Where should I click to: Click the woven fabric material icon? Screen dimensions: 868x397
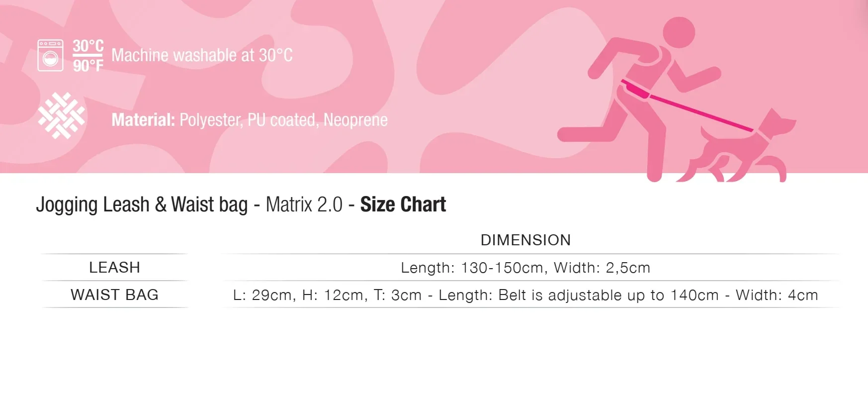tap(62, 115)
